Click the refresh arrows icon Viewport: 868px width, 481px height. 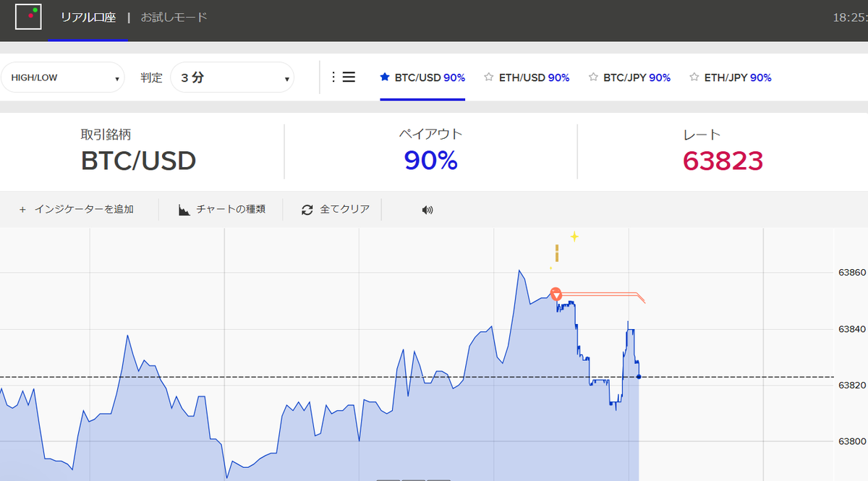307,210
